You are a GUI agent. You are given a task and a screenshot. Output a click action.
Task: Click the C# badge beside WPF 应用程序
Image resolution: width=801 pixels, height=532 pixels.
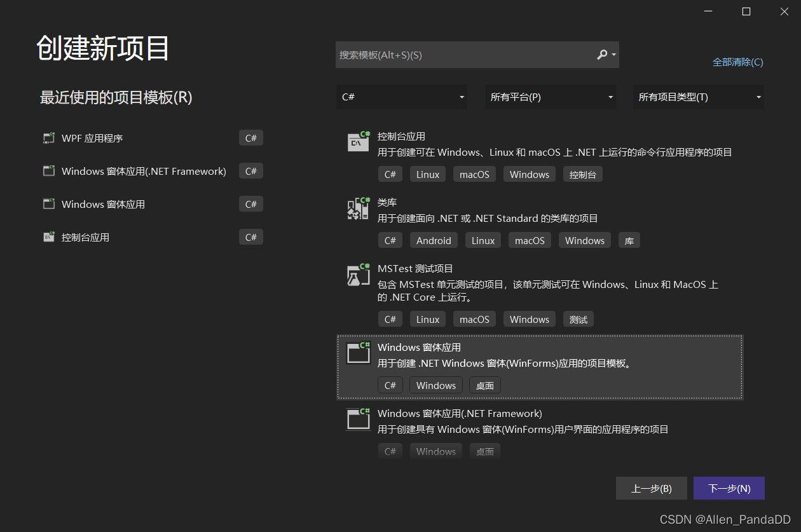tap(251, 138)
